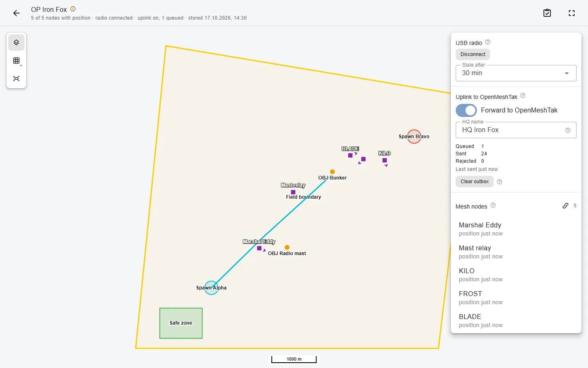This screenshot has width=588, height=368.
Task: Disconnect the USB radio
Action: (x=473, y=54)
